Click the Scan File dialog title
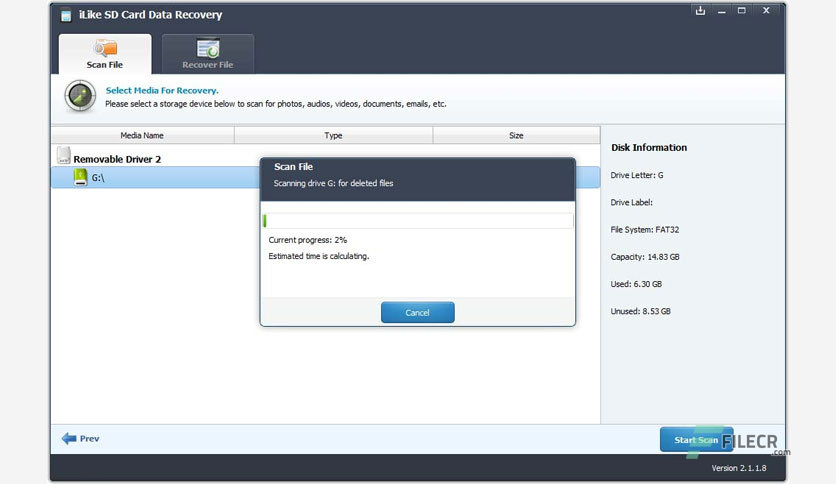The width and height of the screenshot is (836, 484). pos(293,167)
